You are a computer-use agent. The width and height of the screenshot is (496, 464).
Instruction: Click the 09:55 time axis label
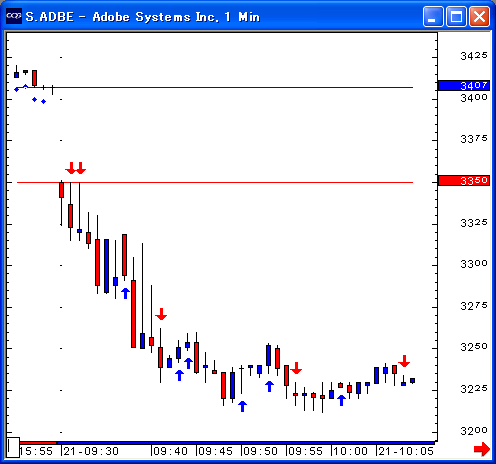click(x=305, y=451)
